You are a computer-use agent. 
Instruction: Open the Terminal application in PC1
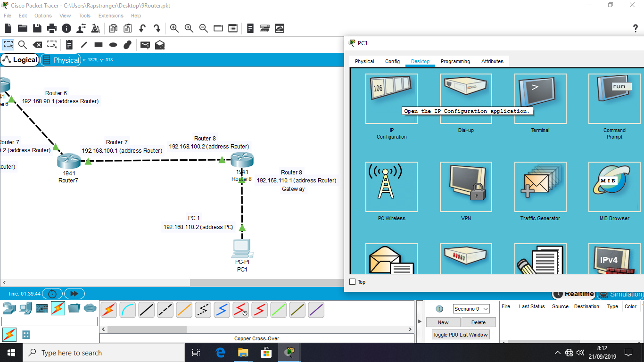point(540,99)
